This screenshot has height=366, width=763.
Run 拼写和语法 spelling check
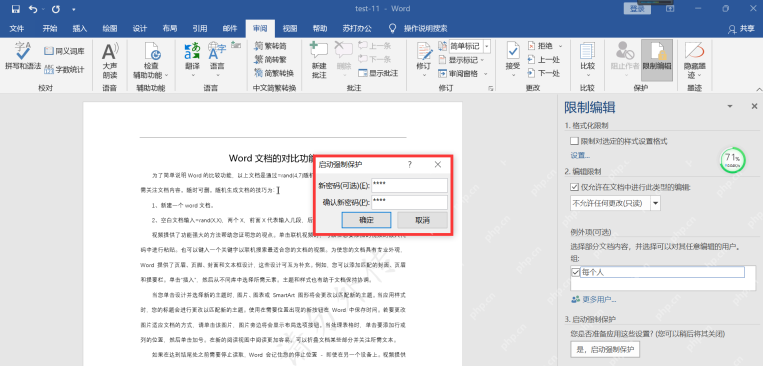tap(22, 57)
